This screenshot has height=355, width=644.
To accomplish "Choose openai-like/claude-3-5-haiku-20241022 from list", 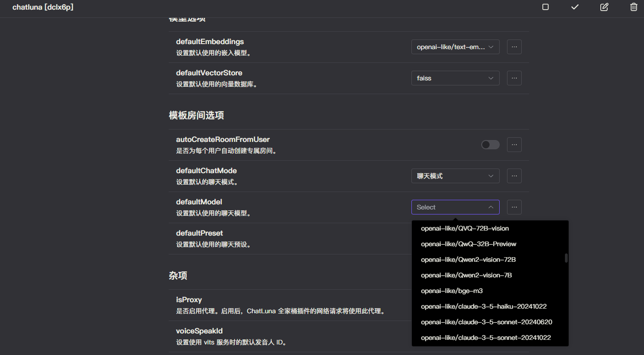I will [x=484, y=306].
